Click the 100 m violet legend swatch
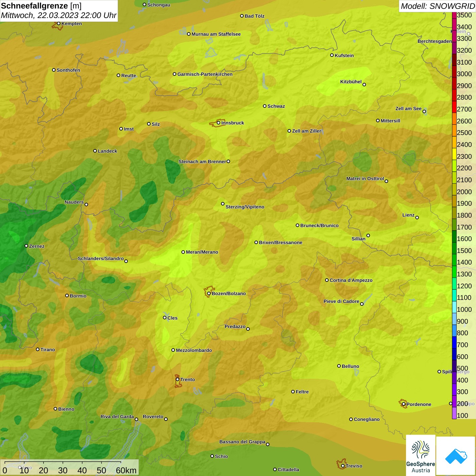This screenshot has width=476, height=476. click(x=454, y=413)
